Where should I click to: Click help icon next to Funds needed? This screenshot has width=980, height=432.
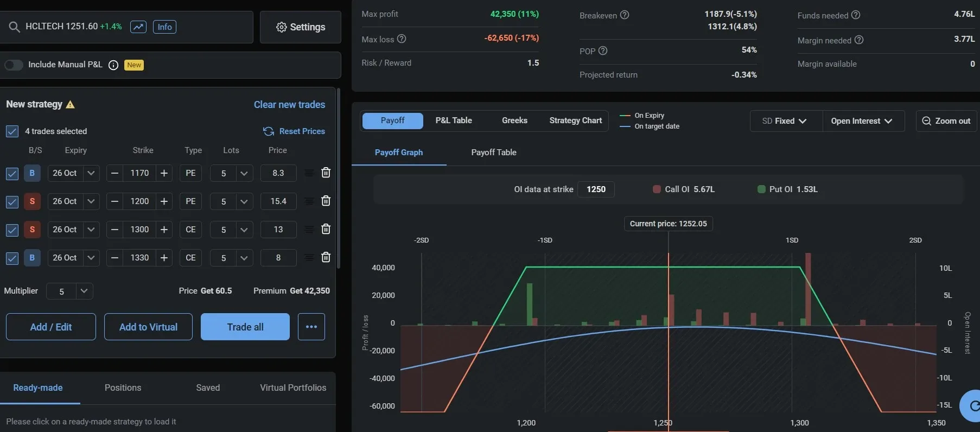tap(856, 15)
